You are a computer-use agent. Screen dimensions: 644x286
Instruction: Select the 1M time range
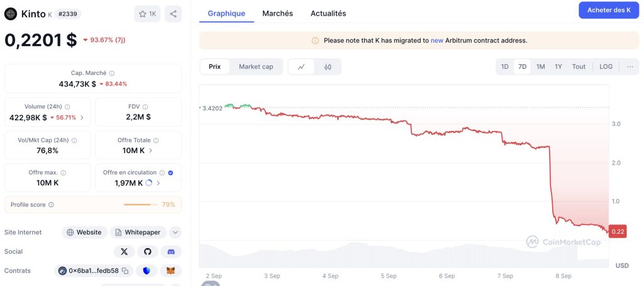coord(540,67)
